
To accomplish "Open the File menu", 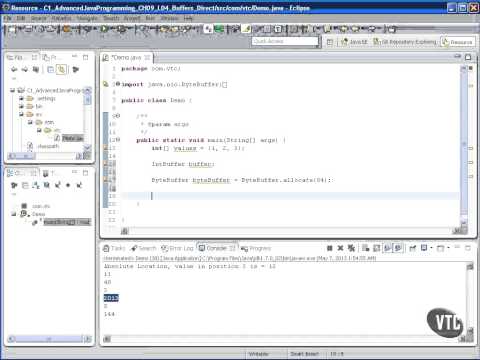I will [x=7, y=18].
